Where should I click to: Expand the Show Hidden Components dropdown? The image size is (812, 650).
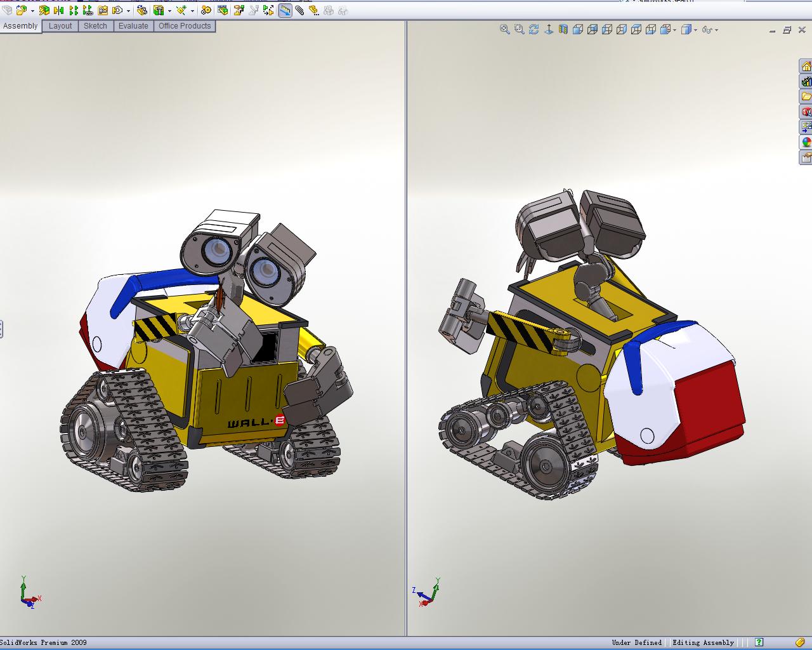[x=129, y=11]
